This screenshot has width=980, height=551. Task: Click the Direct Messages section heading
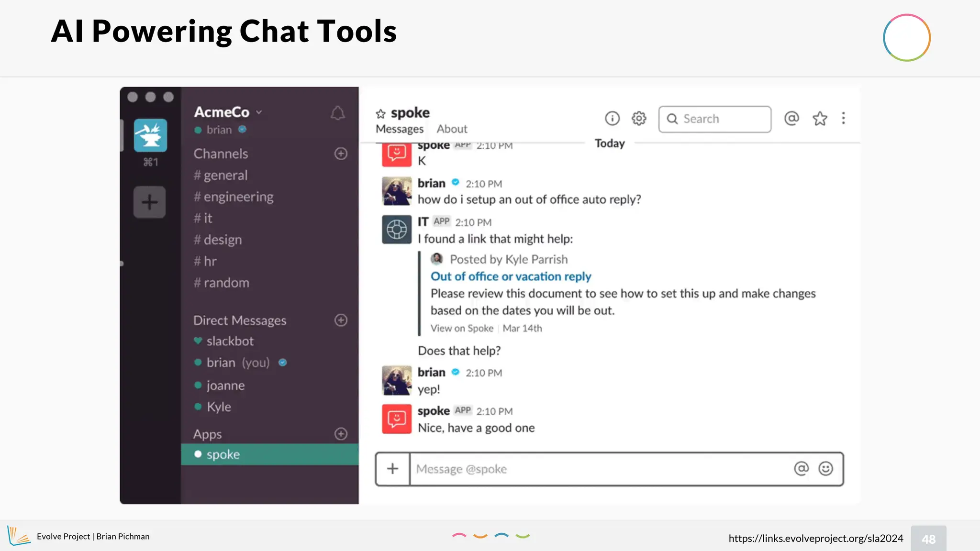click(x=240, y=320)
